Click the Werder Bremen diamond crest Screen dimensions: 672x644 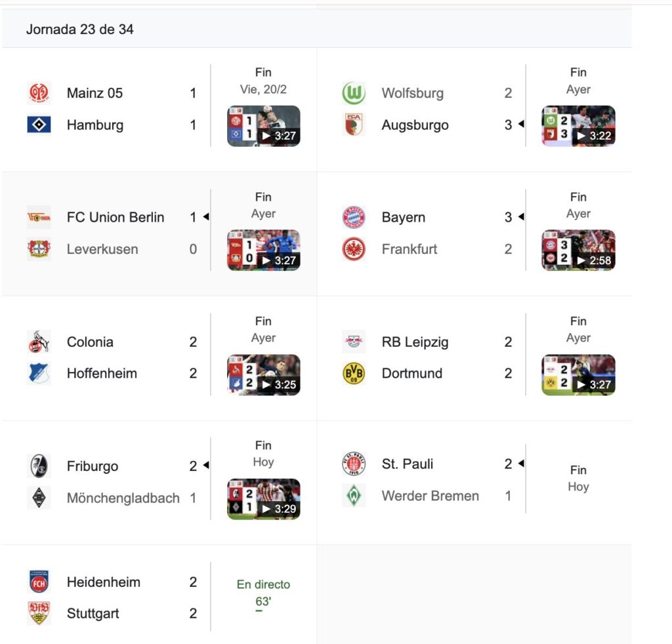[354, 496]
